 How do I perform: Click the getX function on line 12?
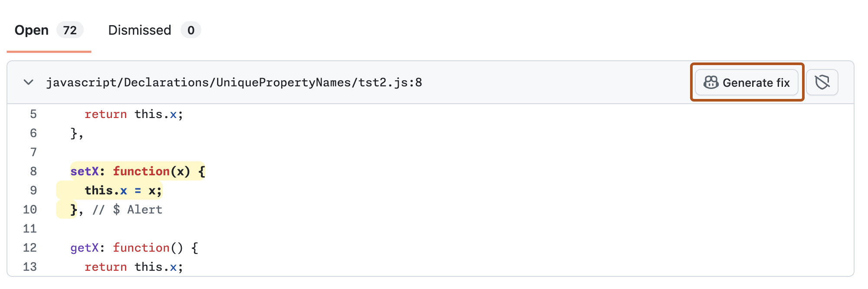tap(85, 247)
